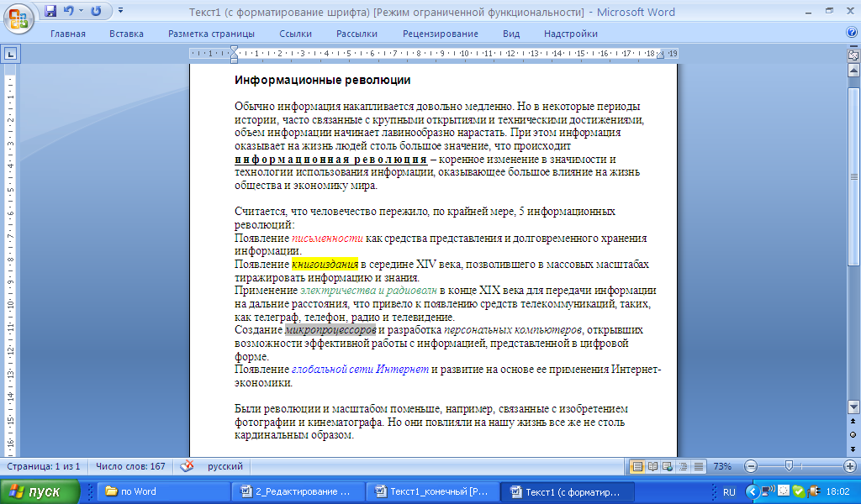Open the Вид ribbon tab
Viewport: 861px width, 504px height.
(511, 34)
